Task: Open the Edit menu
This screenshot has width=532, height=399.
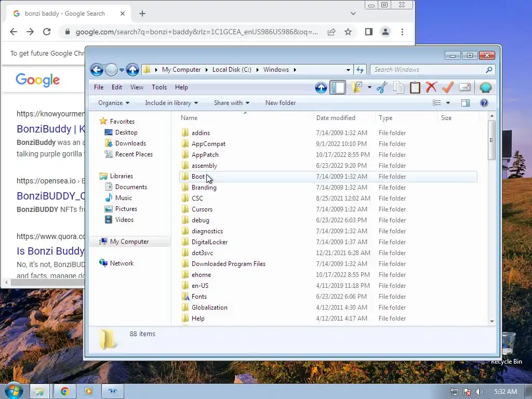Action: point(117,87)
